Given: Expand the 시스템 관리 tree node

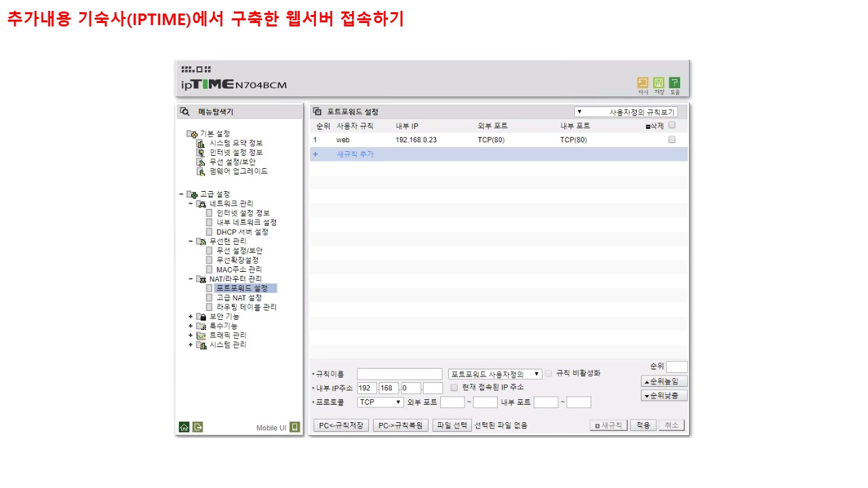Looking at the screenshot, I should pyautogui.click(x=191, y=345).
